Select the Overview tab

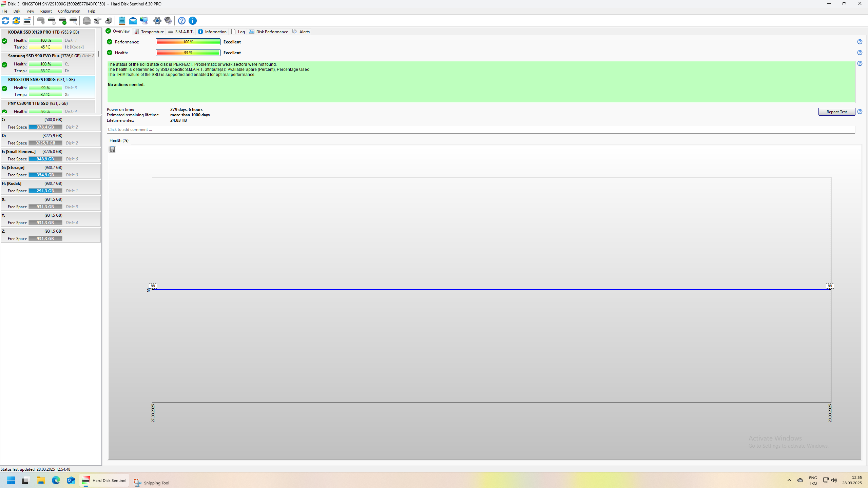[x=118, y=31]
